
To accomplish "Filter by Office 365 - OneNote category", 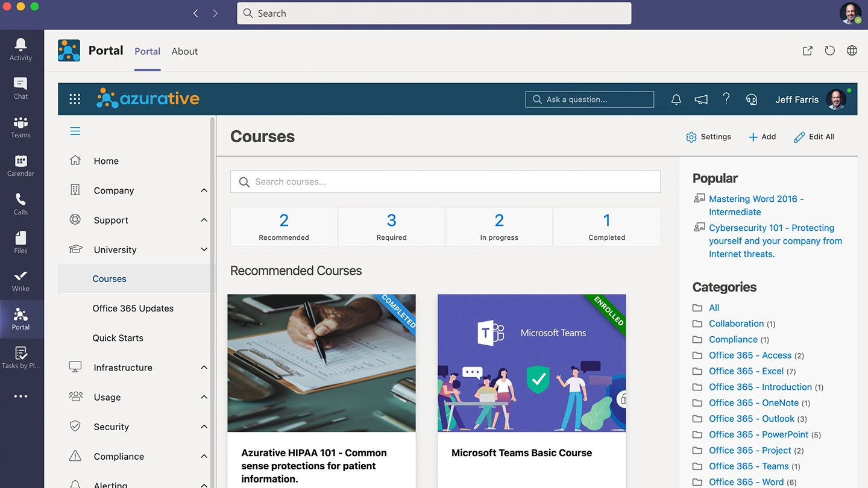I will coord(753,403).
